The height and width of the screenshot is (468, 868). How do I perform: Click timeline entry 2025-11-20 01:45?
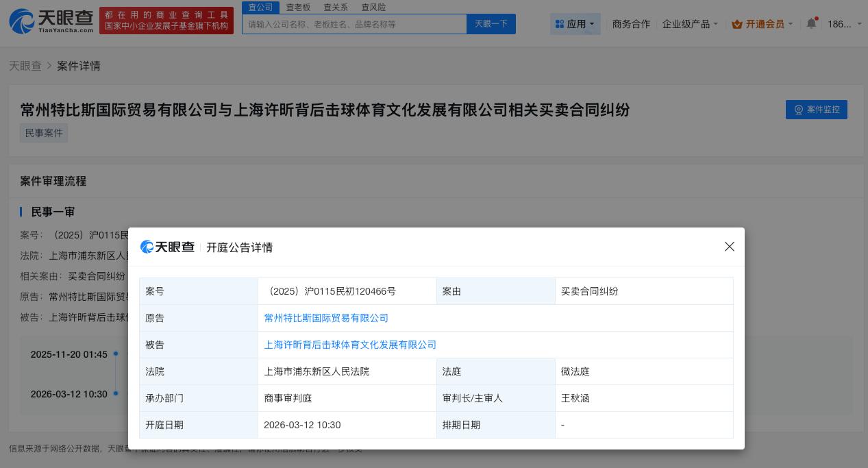pyautogui.click(x=69, y=354)
